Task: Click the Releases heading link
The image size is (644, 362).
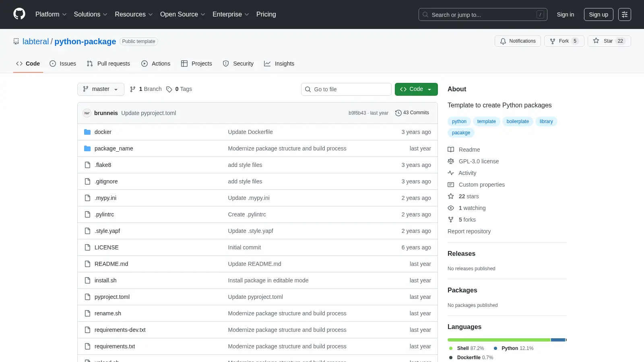Action: click(x=461, y=254)
